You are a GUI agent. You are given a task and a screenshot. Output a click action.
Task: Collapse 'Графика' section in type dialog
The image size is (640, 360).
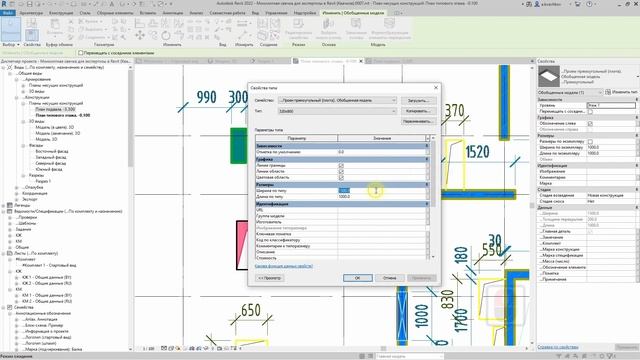[427, 160]
